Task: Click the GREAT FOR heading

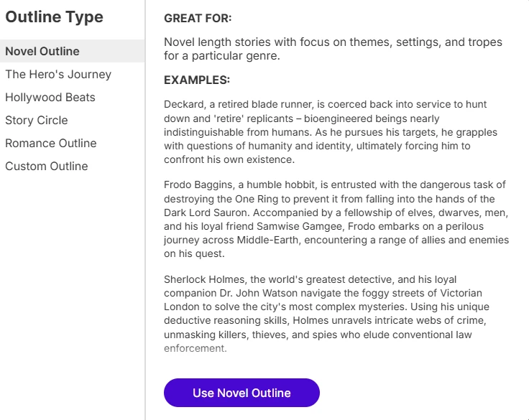Action: tap(198, 19)
